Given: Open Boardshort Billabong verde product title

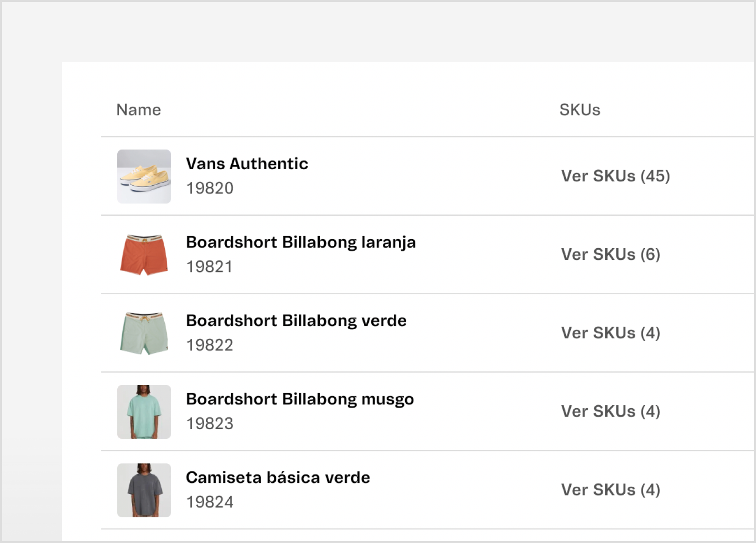Looking at the screenshot, I should point(296,321).
